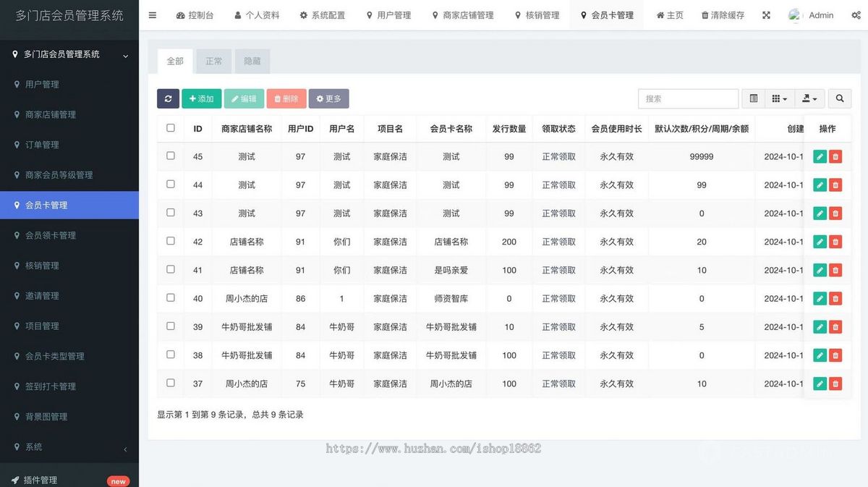Switch to the 隐藏 tab
Image resolution: width=868 pixels, height=487 pixels.
pos(252,61)
